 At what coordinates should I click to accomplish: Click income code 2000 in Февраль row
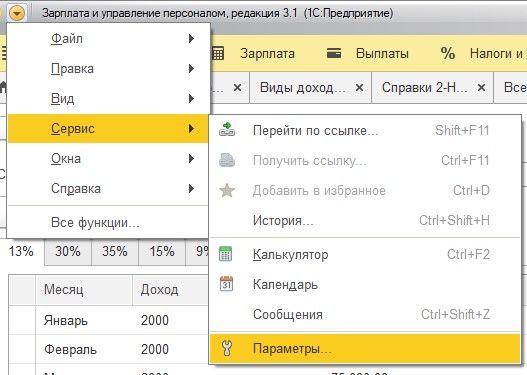(155, 349)
